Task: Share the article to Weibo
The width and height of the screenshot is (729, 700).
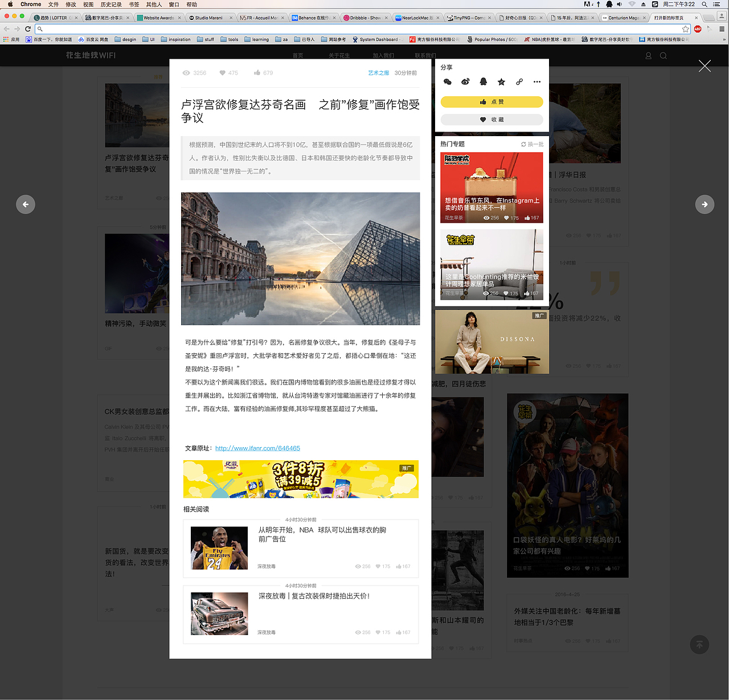Action: coord(465,81)
